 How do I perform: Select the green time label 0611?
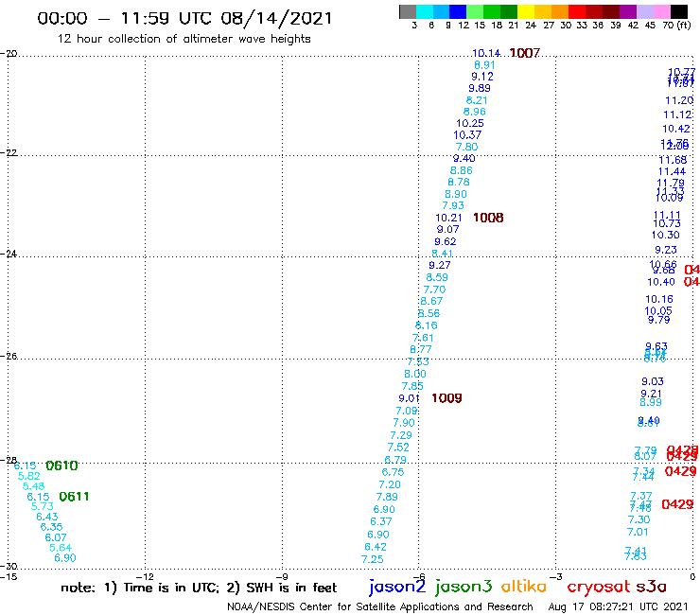[x=74, y=497]
